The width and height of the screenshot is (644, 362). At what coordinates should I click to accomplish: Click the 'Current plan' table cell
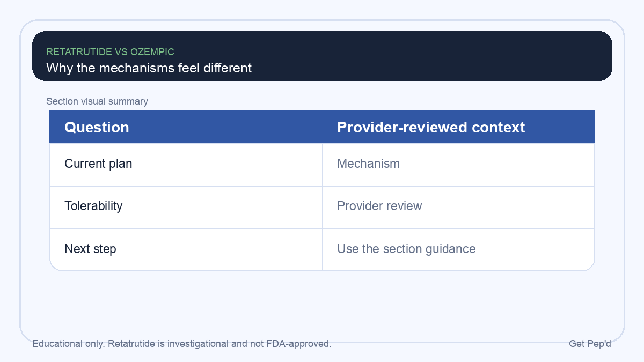(186, 164)
